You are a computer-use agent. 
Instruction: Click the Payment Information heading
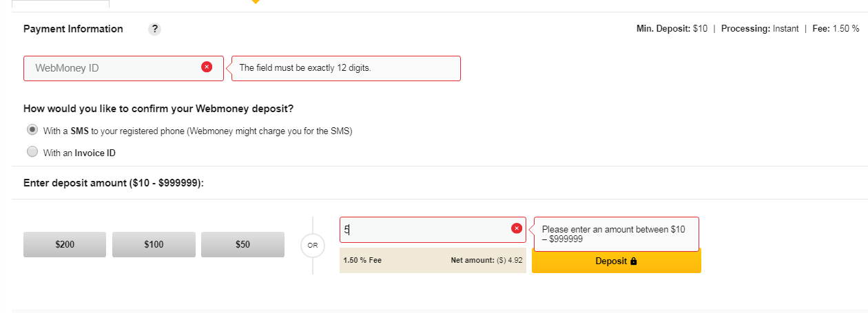point(73,29)
